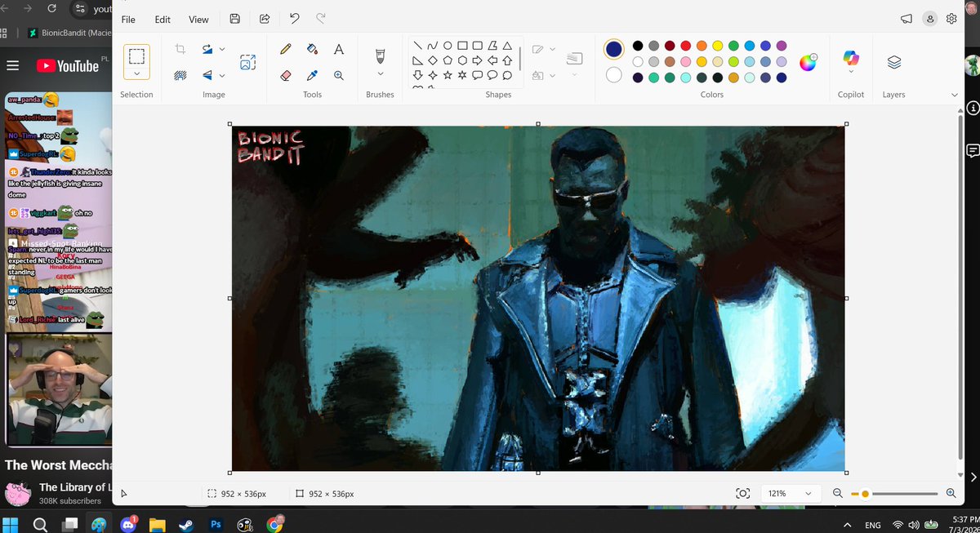The height and width of the screenshot is (533, 980).
Task: Select the Color picker eyedropper tool
Action: (x=312, y=75)
